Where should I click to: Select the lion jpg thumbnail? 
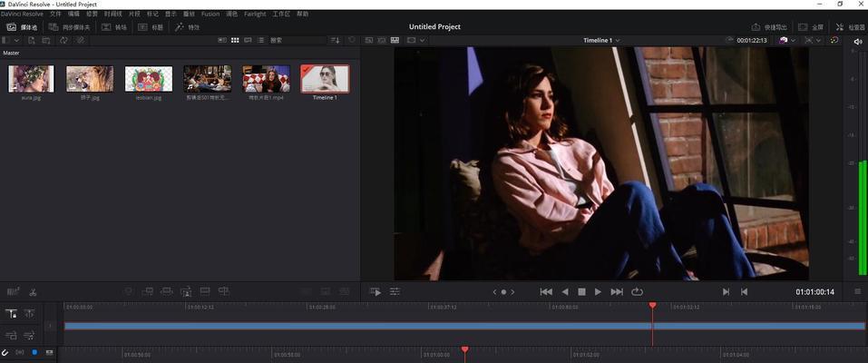click(x=90, y=79)
